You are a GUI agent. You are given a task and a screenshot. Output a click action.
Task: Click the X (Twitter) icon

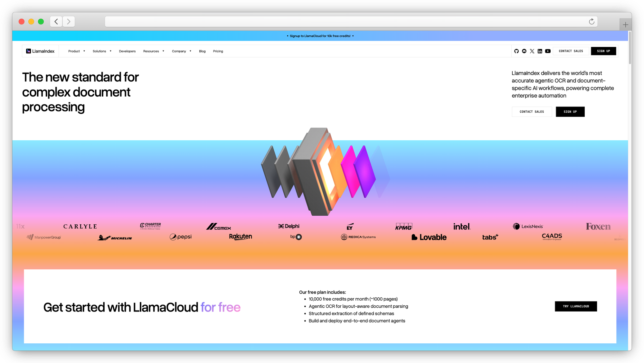point(532,51)
